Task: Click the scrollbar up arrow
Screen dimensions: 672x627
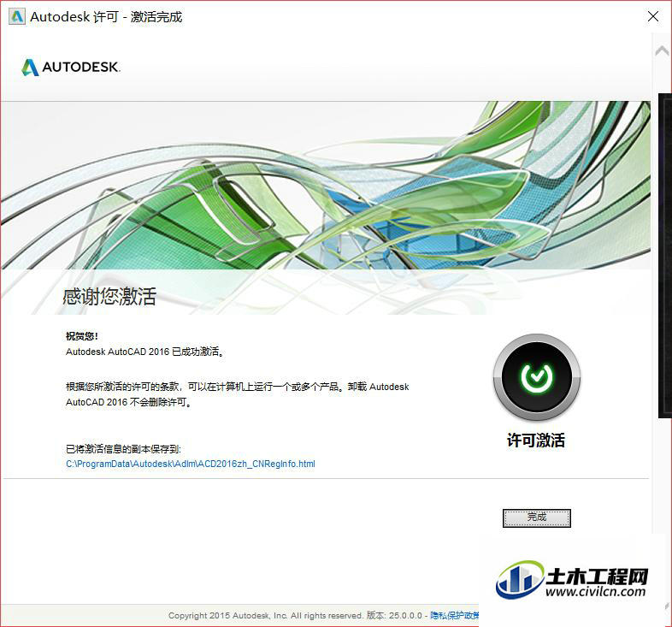Action: coord(662,51)
